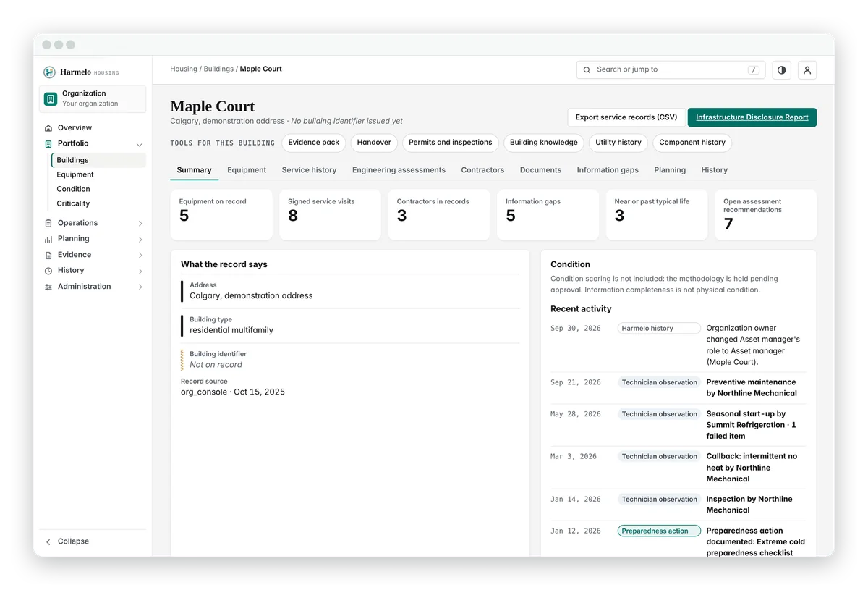This screenshot has height=590, width=868.
Task: Open Near or past typical life card
Action: pyautogui.click(x=657, y=215)
